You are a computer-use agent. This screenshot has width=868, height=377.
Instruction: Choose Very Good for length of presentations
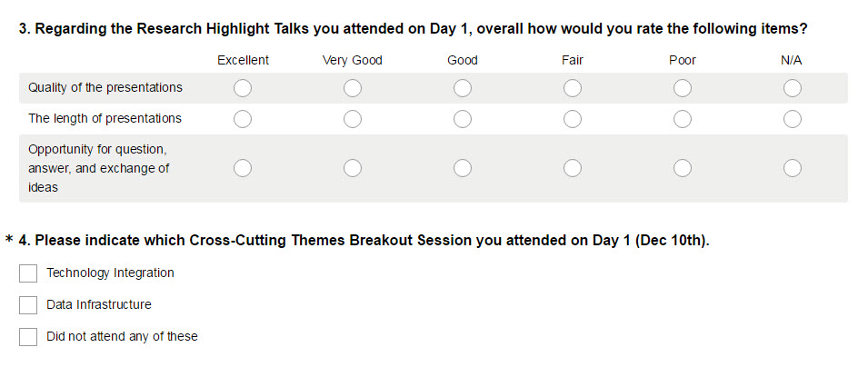[353, 119]
